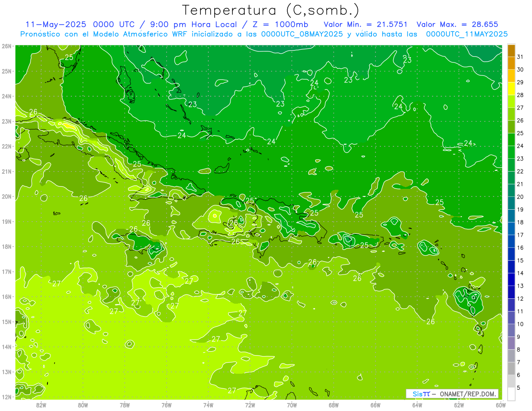Click the '16N' latitude axis label
The image size is (532, 411).
coord(7,297)
